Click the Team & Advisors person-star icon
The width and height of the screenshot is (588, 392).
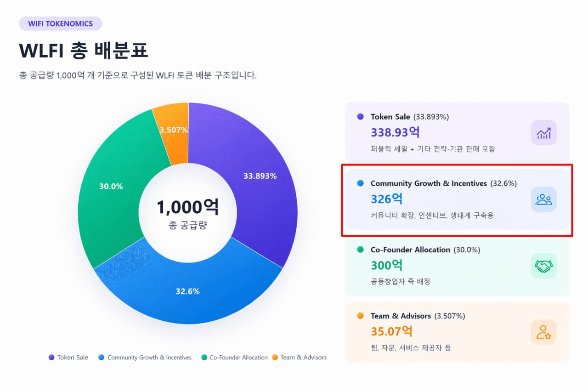[543, 332]
